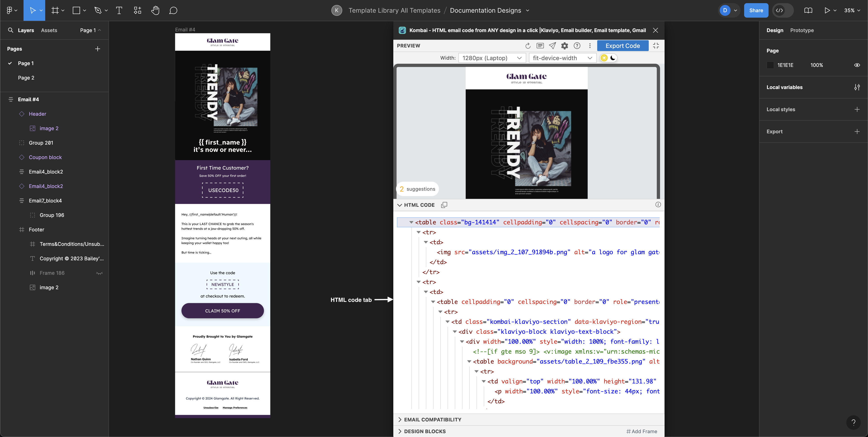
Task: Edit the page background opacity 100%
Action: coord(816,65)
